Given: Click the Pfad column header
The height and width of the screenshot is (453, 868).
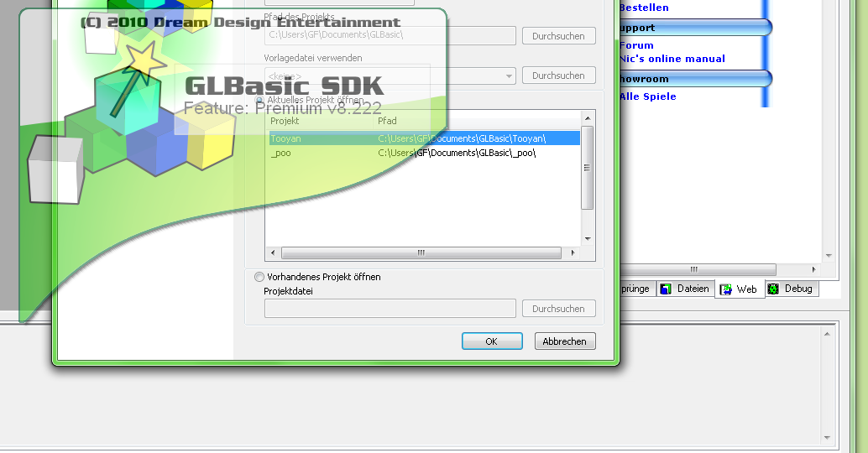Looking at the screenshot, I should [x=387, y=121].
